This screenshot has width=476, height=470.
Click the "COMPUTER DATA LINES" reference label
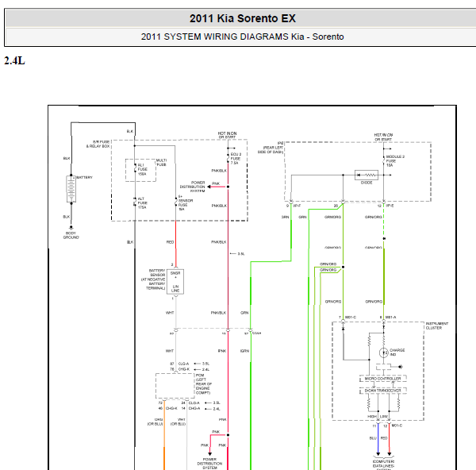[383, 465]
